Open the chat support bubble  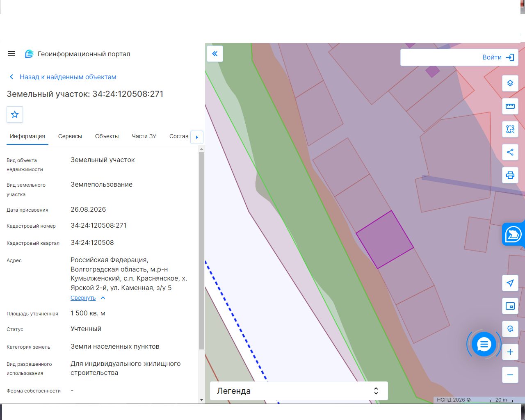(484, 344)
